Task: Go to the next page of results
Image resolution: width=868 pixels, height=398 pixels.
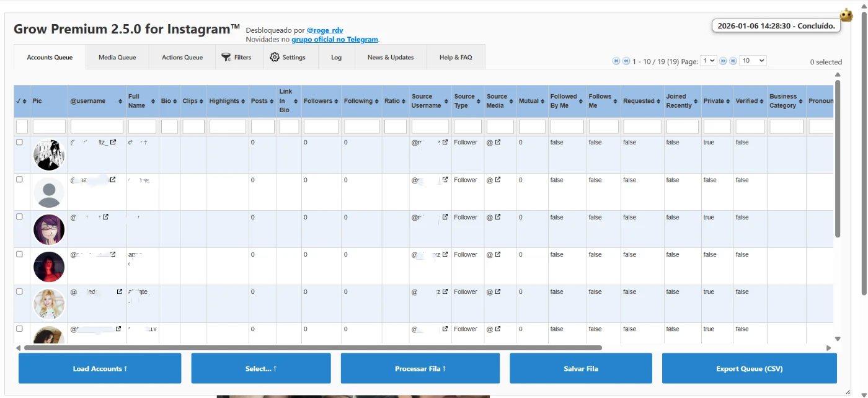Action: click(x=723, y=61)
